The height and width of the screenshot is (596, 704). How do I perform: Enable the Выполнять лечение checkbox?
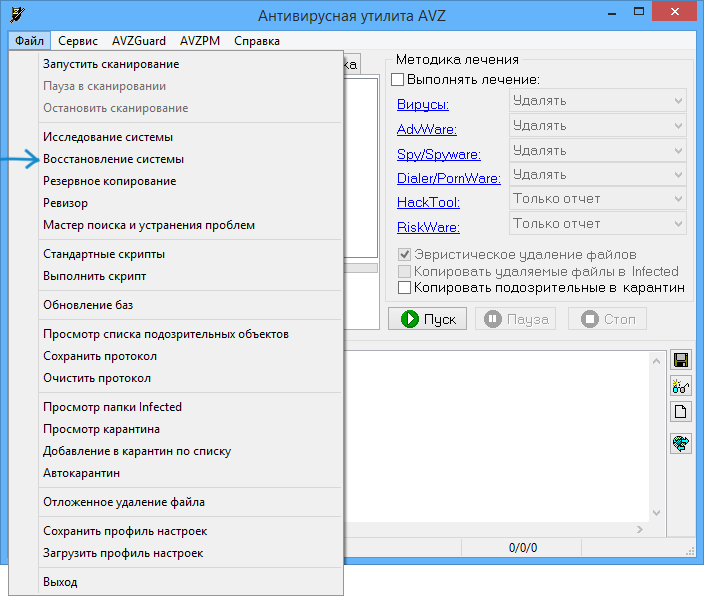pos(397,80)
